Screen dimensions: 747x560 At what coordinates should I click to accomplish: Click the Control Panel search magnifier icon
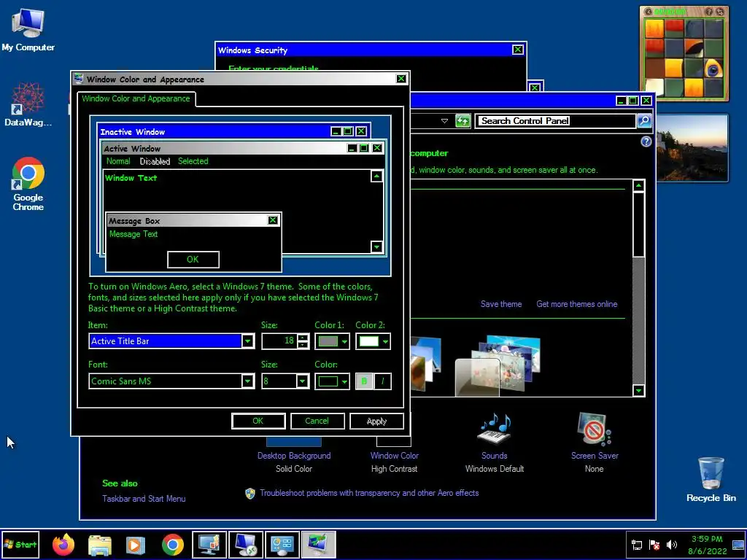coord(644,121)
